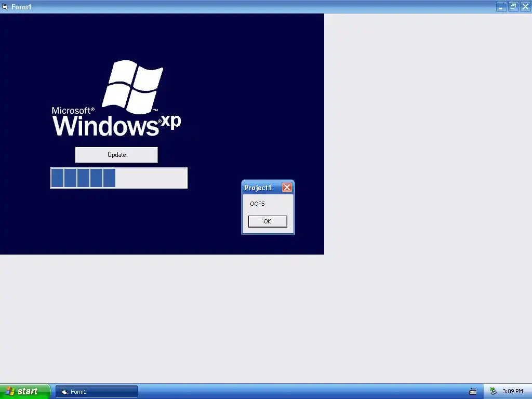Click the Windows XP logo image
The width and height of the screenshot is (532, 399).
(x=116, y=98)
